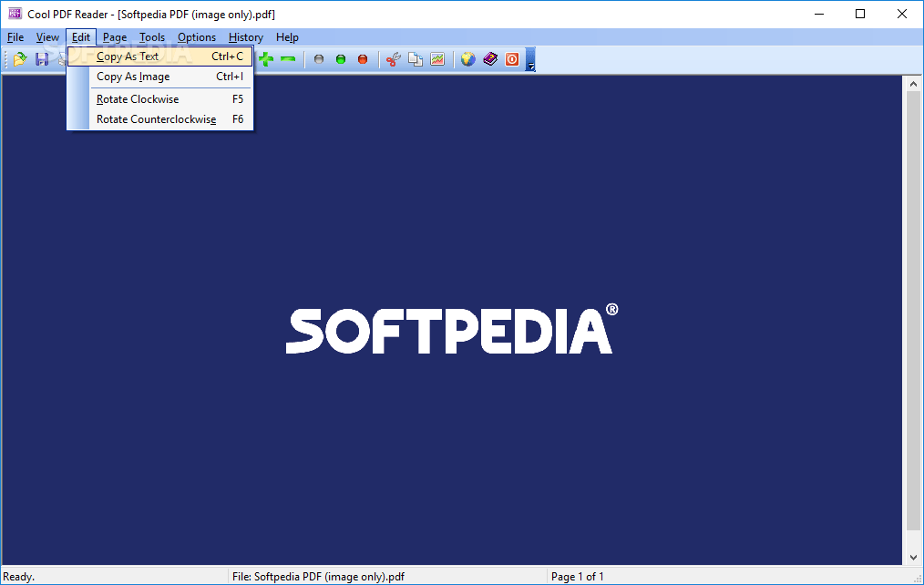Open the purple help book icon
924x585 pixels.
[x=490, y=59]
